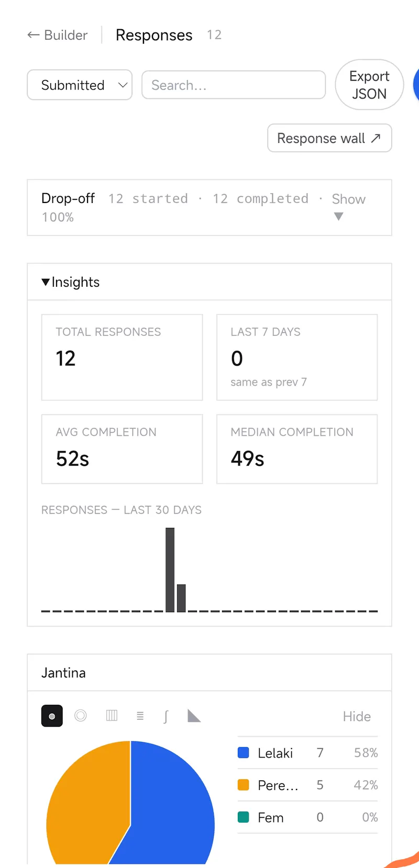Switch Jantina chart to column bars view

[112, 716]
